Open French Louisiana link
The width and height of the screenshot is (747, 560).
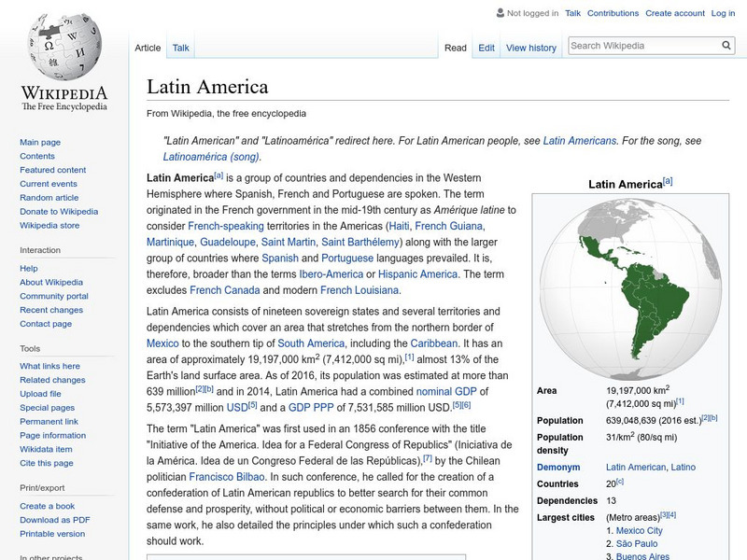point(359,290)
